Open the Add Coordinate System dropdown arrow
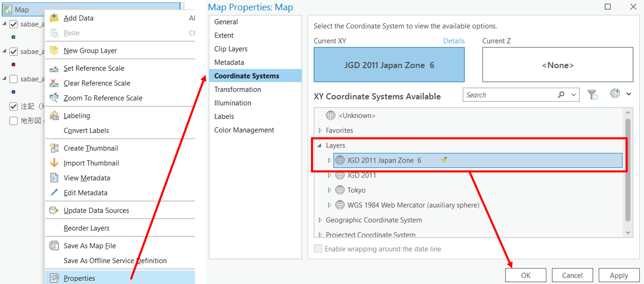The height and width of the screenshot is (284, 644). tap(629, 94)
